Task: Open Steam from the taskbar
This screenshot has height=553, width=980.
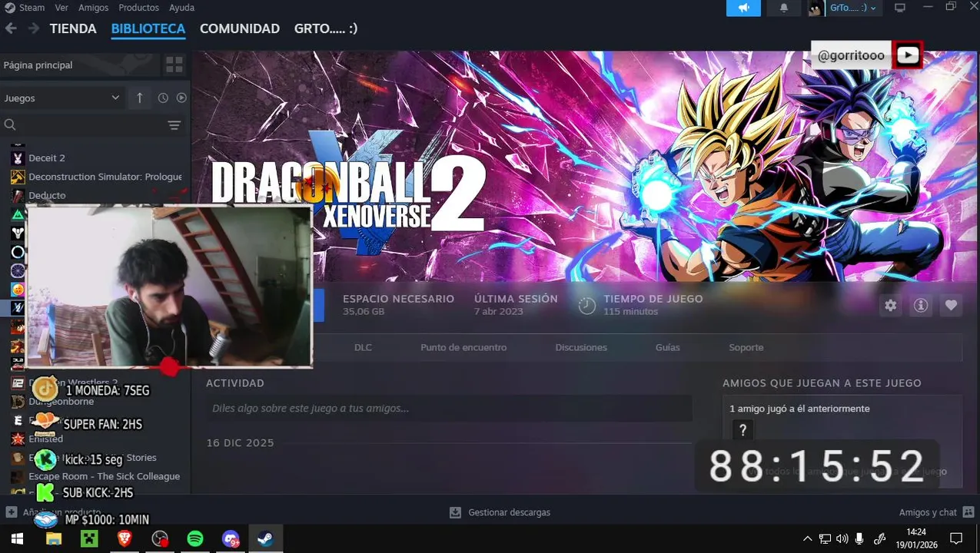Action: 265,539
